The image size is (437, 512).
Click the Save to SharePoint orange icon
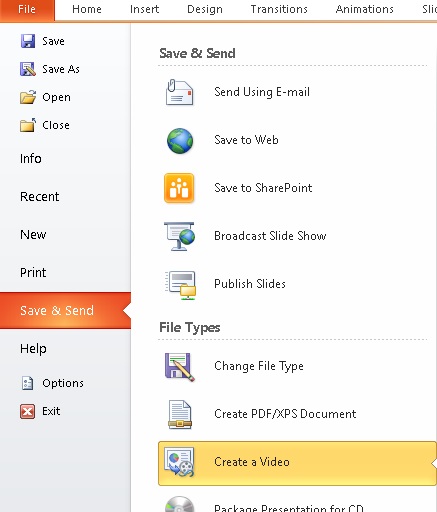[179, 188]
